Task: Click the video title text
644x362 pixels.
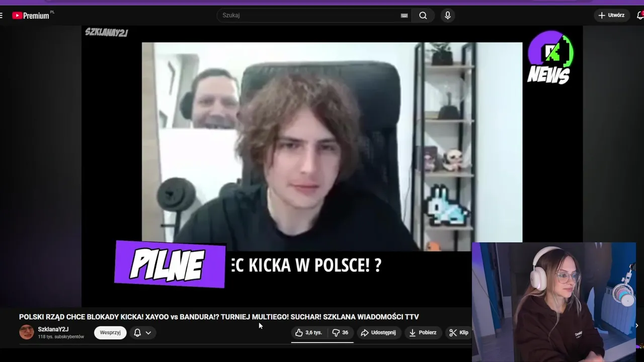Action: coord(219,317)
